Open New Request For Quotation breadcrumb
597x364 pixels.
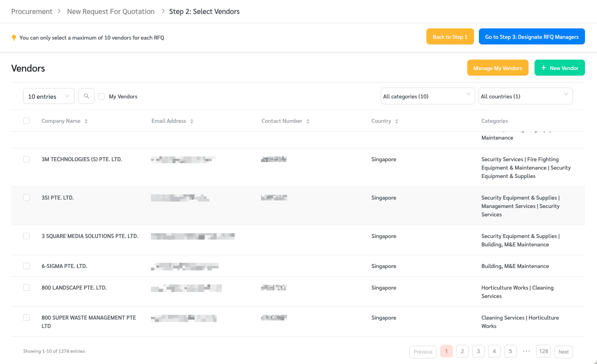pos(111,11)
